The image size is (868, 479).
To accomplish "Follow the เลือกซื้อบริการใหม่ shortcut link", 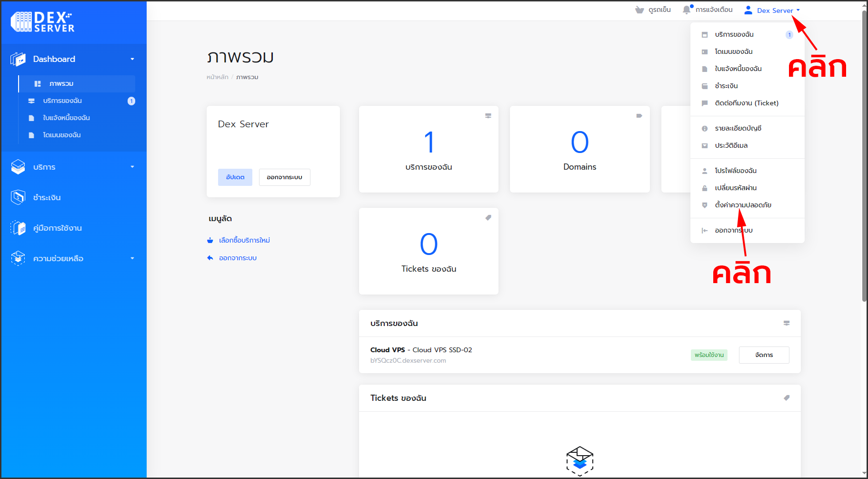I will coord(244,240).
